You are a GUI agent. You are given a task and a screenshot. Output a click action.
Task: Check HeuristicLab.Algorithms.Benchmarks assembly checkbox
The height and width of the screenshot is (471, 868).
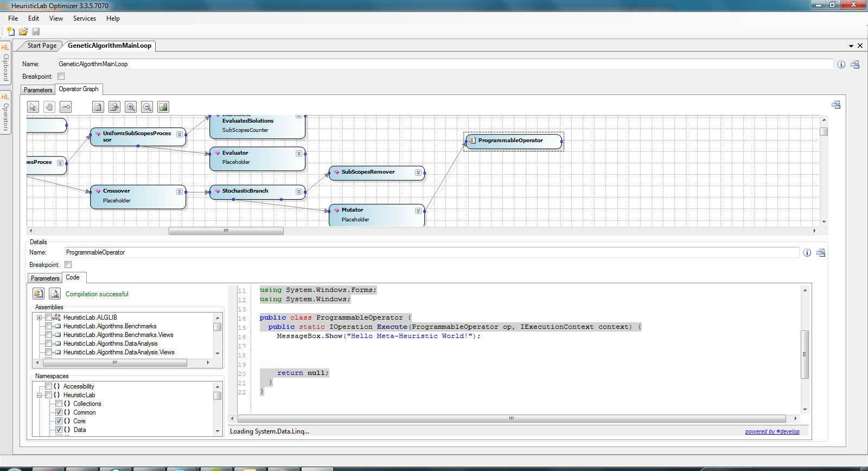(49, 326)
